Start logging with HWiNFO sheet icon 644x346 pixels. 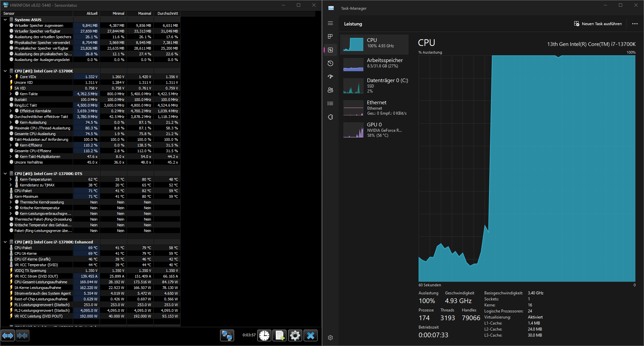[x=280, y=335]
